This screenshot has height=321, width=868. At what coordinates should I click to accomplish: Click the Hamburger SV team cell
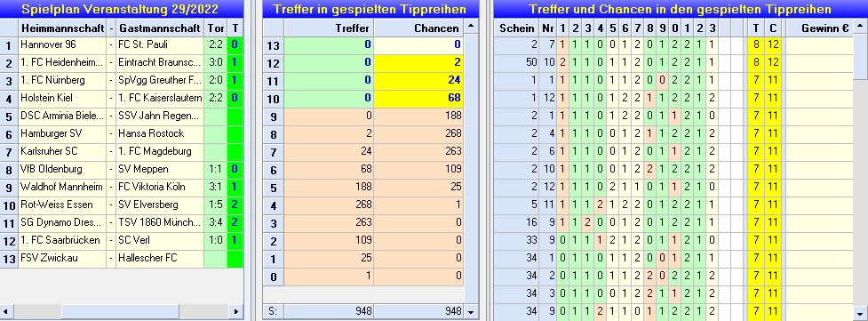pyautogui.click(x=62, y=133)
